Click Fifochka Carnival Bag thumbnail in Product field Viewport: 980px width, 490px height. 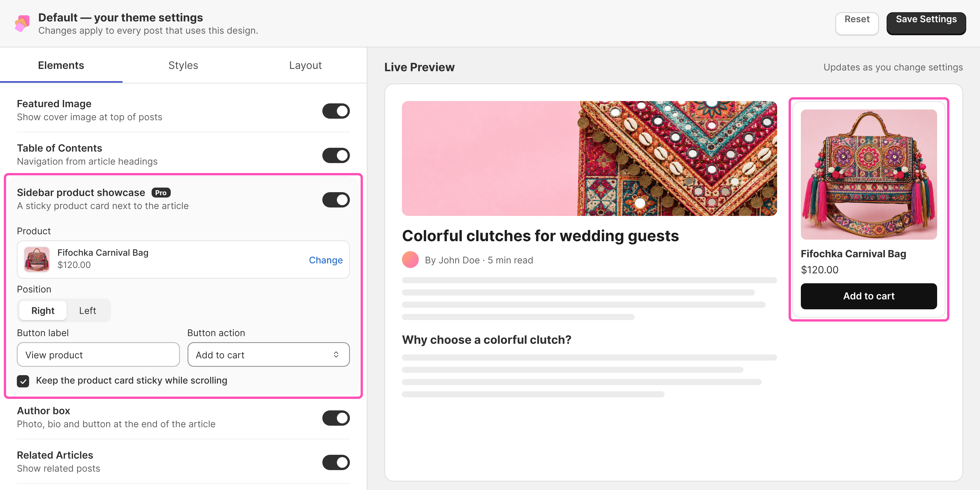(36, 259)
